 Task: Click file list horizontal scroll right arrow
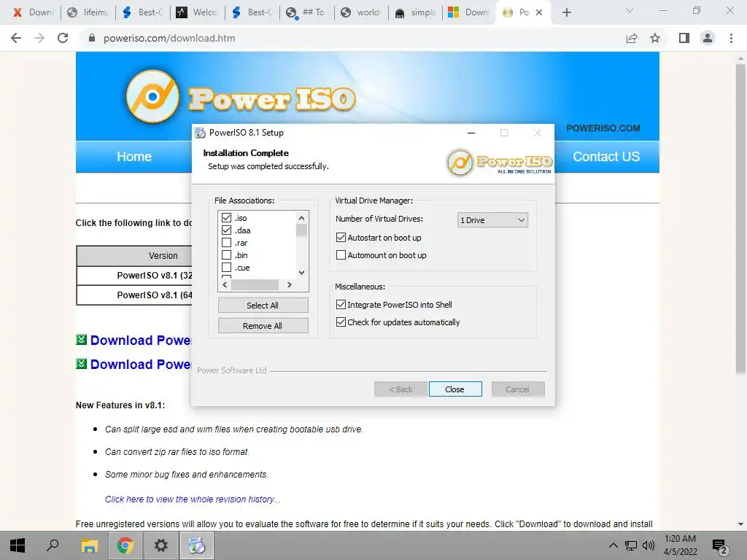289,285
